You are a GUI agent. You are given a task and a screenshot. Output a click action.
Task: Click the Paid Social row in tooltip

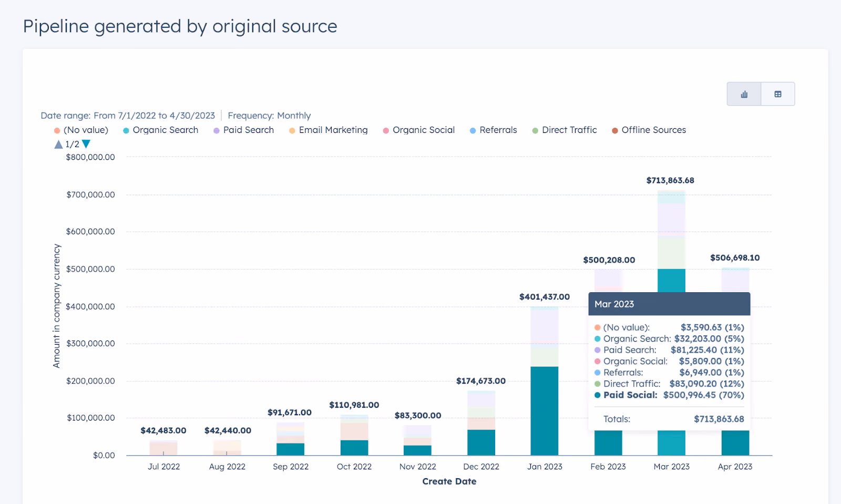670,395
